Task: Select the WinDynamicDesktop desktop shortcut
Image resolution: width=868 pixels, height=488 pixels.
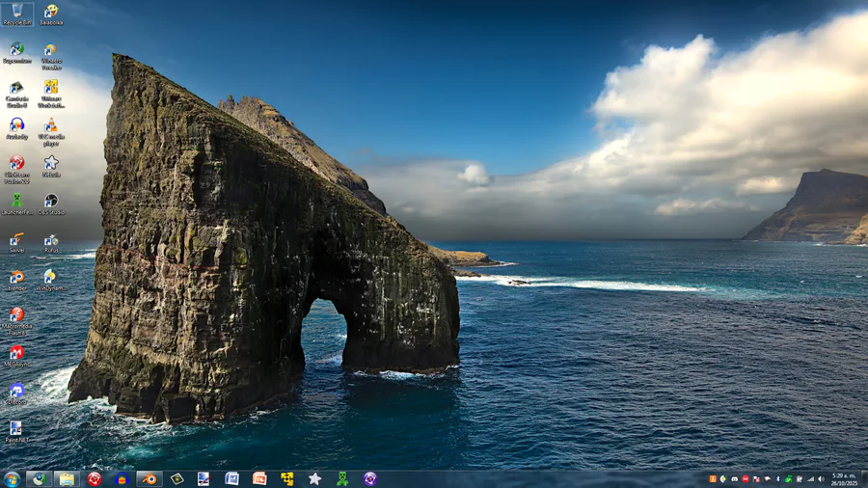Action: pos(51,280)
